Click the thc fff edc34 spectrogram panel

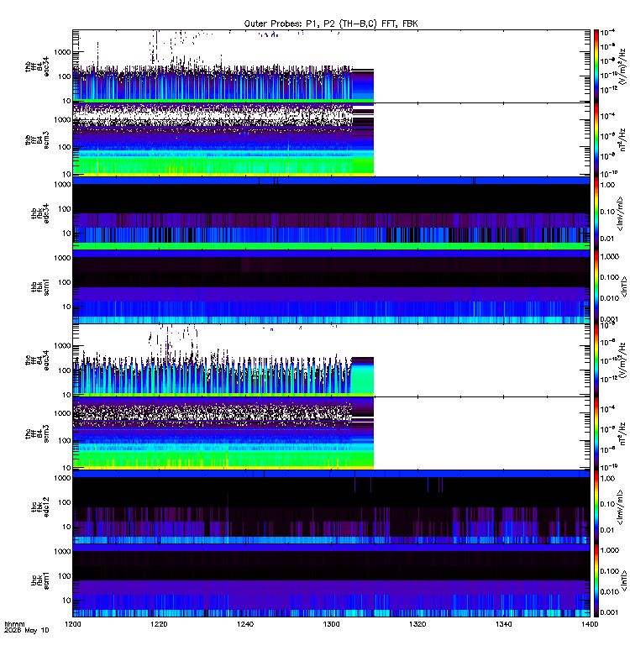[331, 360]
